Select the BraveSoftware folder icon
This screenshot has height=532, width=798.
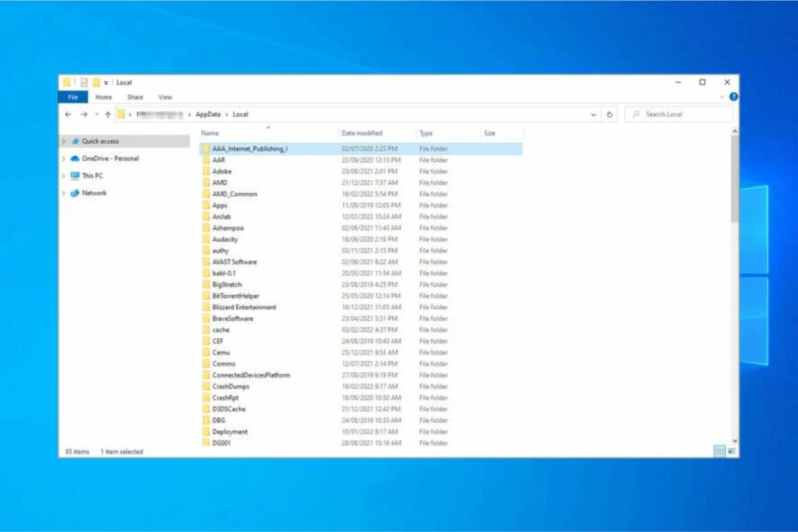click(x=206, y=318)
